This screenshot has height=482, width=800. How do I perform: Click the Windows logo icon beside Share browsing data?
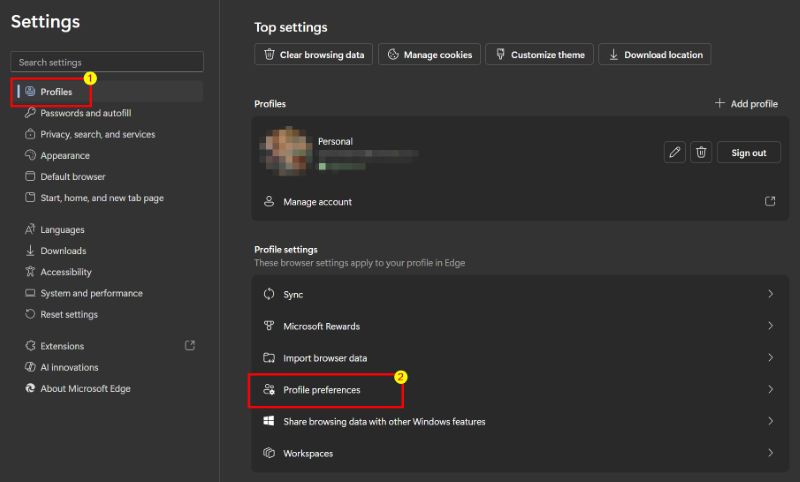[268, 421]
